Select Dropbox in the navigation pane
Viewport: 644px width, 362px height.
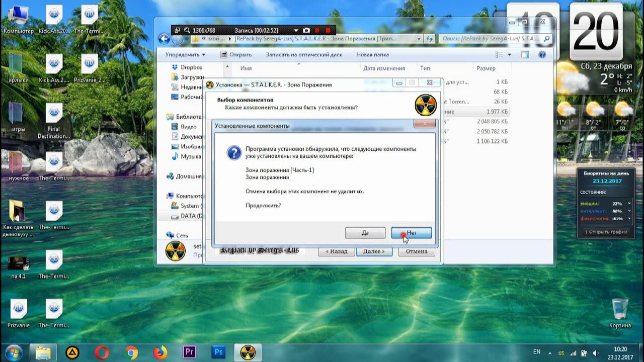pyautogui.click(x=191, y=67)
